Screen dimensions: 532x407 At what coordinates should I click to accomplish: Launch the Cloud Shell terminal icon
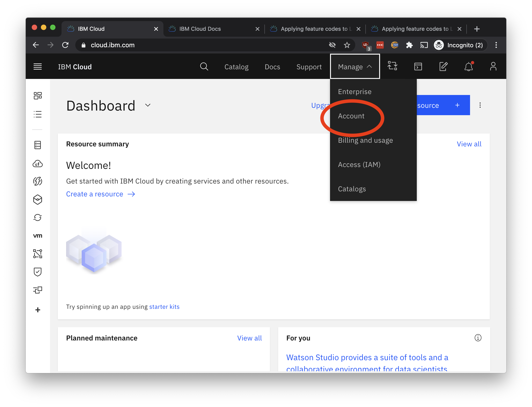click(418, 66)
